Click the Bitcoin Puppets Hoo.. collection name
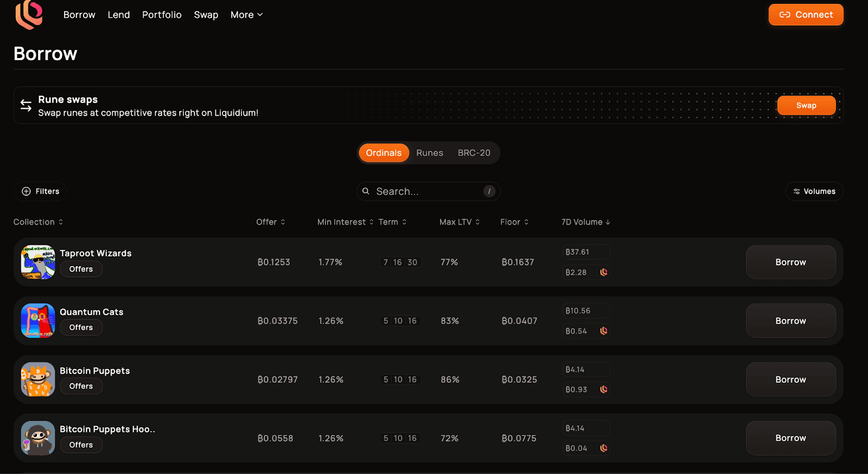The width and height of the screenshot is (868, 474). (x=107, y=429)
